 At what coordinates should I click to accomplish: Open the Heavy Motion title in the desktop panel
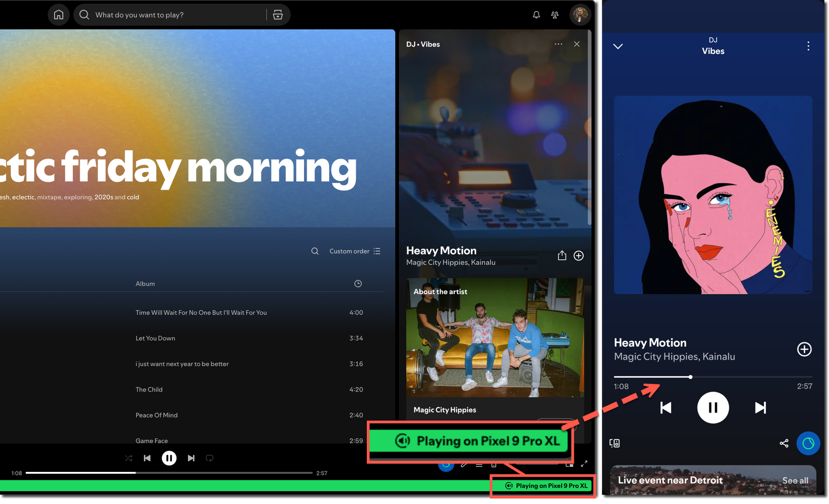tap(441, 250)
